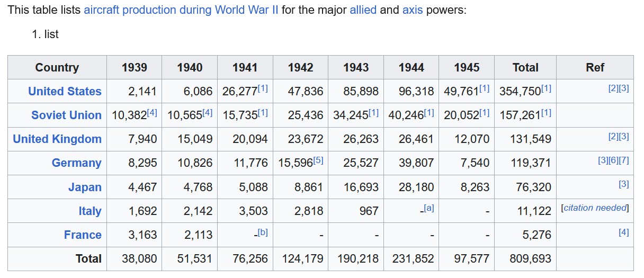Click the United Kingdom 1940 value 15,049
Viewport: 644px width, 278px height.
click(x=195, y=139)
